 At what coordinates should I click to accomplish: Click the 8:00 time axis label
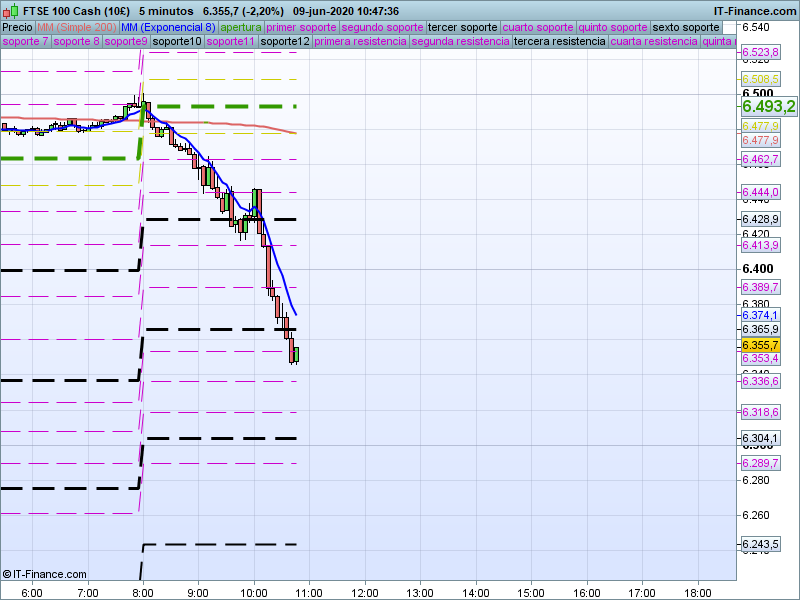click(143, 593)
